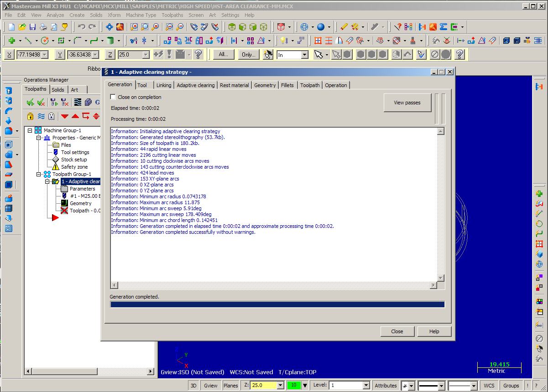Verify the selected operations with solid simulation
Screen dimensions: 548x392
[88, 102]
